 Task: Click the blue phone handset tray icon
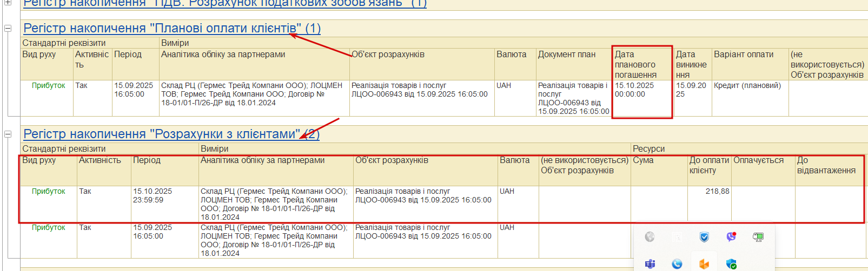(x=677, y=263)
